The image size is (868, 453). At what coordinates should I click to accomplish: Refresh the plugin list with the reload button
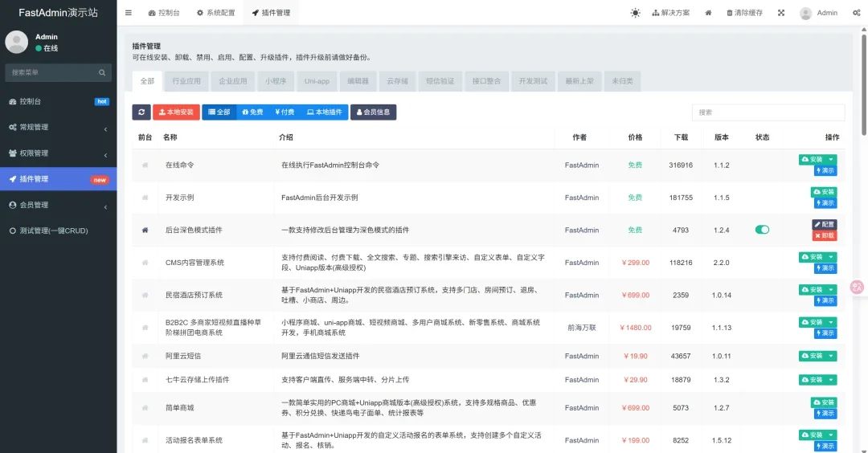coord(141,112)
